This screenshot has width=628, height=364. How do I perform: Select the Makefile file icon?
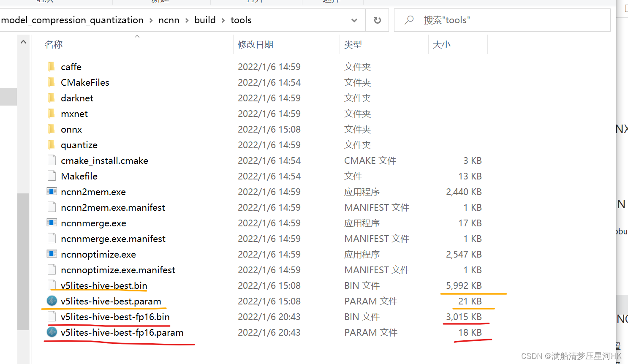52,176
